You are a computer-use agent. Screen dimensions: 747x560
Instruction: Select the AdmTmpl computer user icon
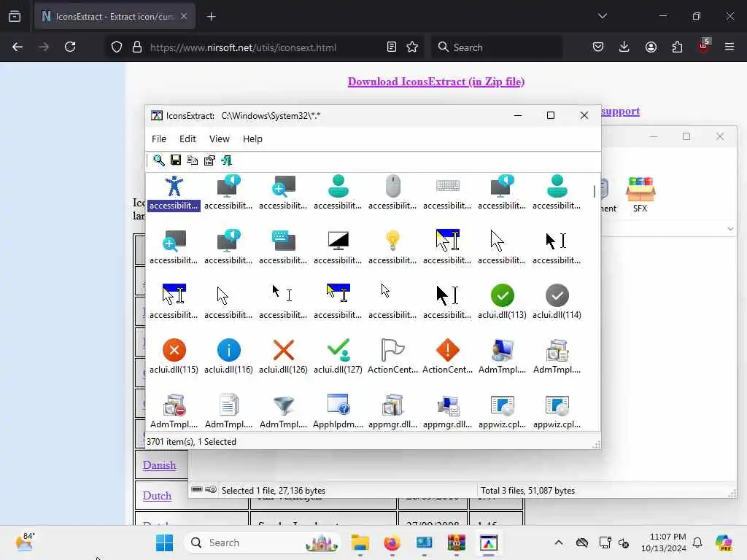click(502, 350)
